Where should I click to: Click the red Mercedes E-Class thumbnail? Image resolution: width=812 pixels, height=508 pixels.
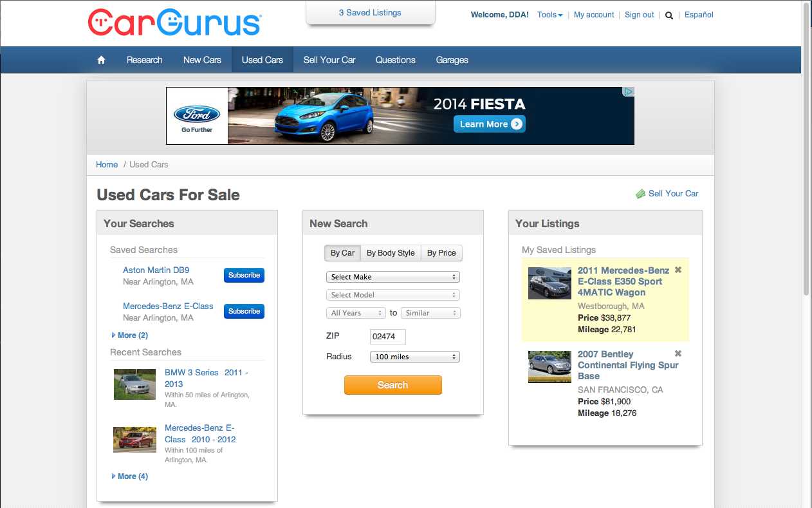135,439
